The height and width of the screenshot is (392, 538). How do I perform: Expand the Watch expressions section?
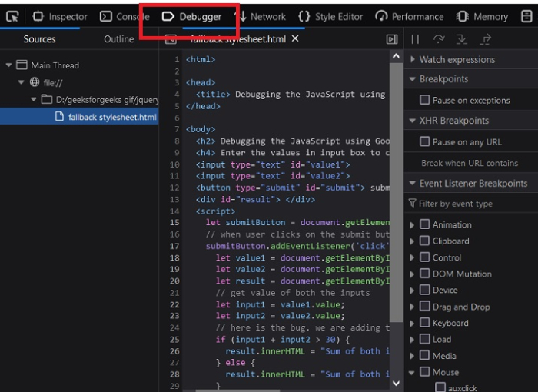[412, 59]
